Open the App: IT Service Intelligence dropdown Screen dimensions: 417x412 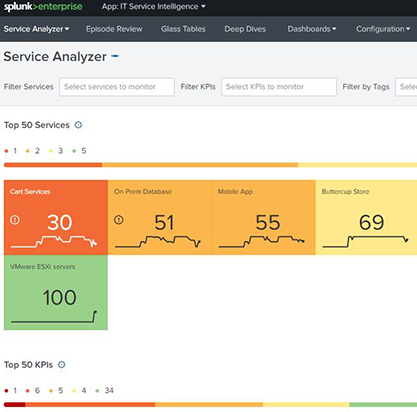point(154,7)
